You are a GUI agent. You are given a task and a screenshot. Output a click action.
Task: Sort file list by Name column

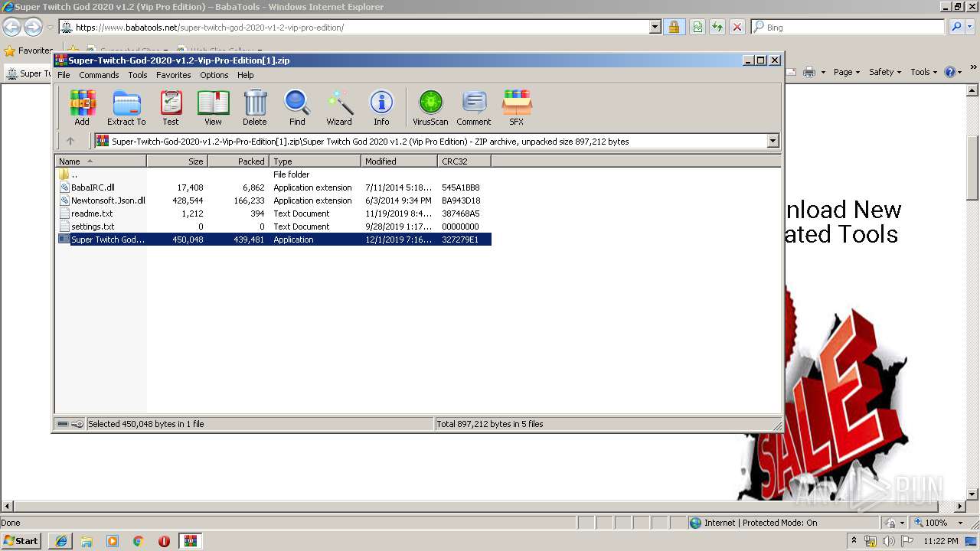(x=100, y=161)
